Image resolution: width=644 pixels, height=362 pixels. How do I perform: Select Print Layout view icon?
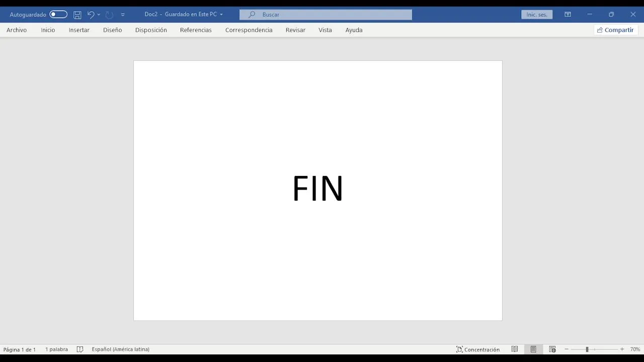(x=533, y=349)
